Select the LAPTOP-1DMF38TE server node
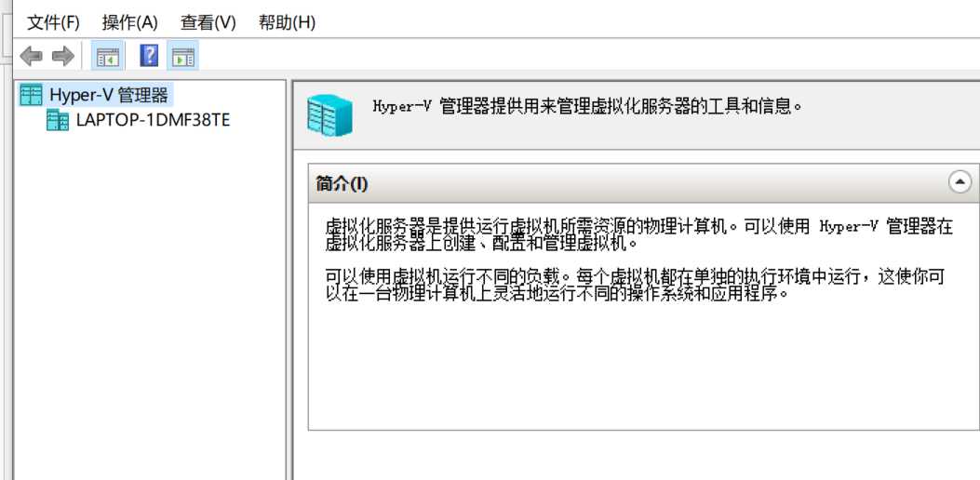Viewport: 980px width, 480px height. [154, 120]
